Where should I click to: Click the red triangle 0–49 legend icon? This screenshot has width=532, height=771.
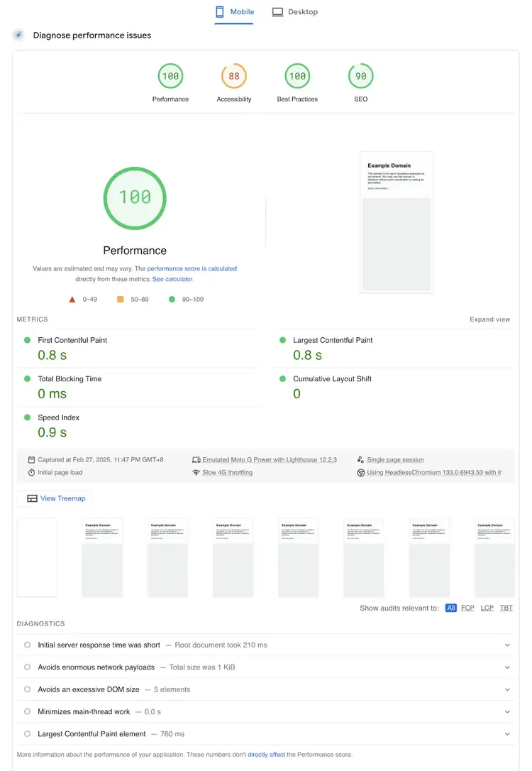72,299
